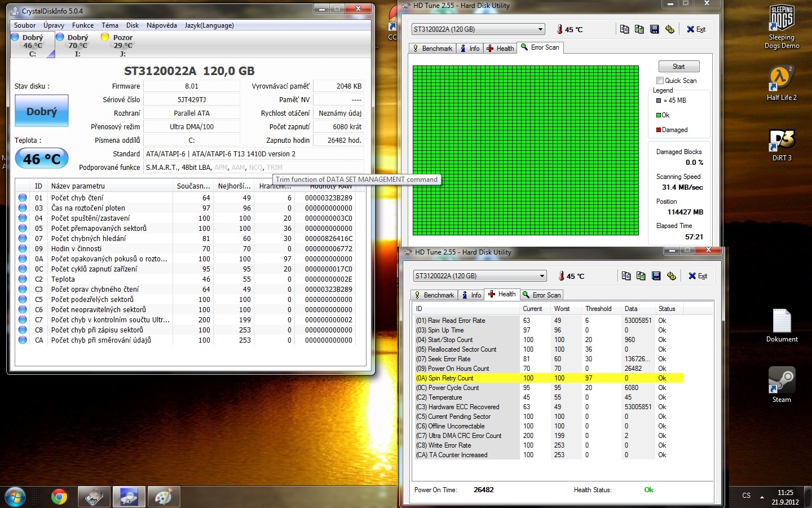The image size is (812, 508).
Task: Select highlighted (0A) Spin Retry Count row
Action: pos(549,378)
